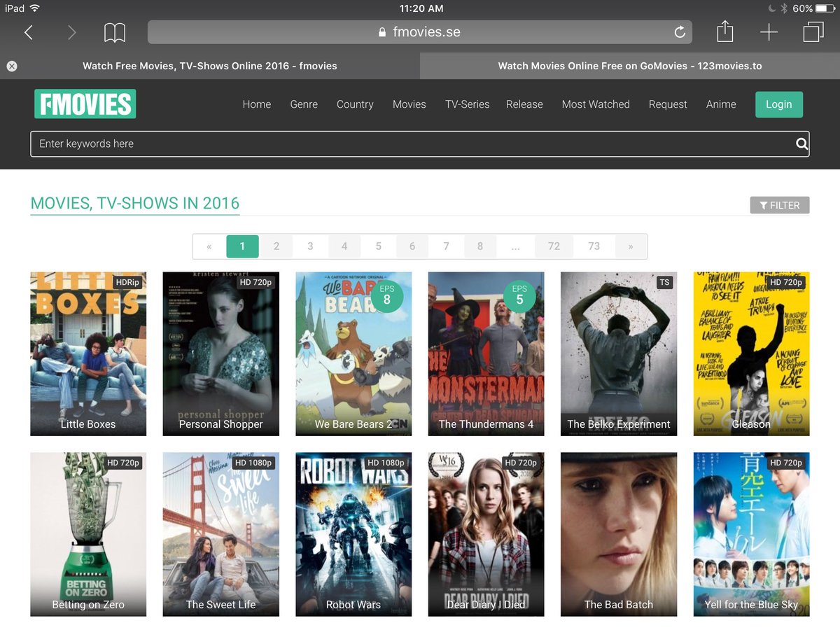The width and height of the screenshot is (840, 630).
Task: Click the search magnifier icon
Action: pyautogui.click(x=802, y=144)
